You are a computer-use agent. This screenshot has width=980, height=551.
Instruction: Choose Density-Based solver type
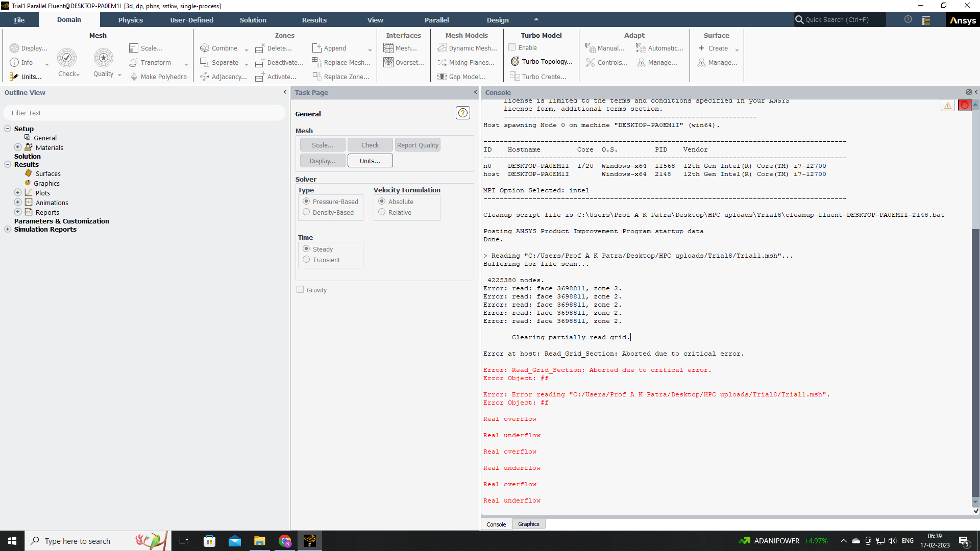(306, 212)
